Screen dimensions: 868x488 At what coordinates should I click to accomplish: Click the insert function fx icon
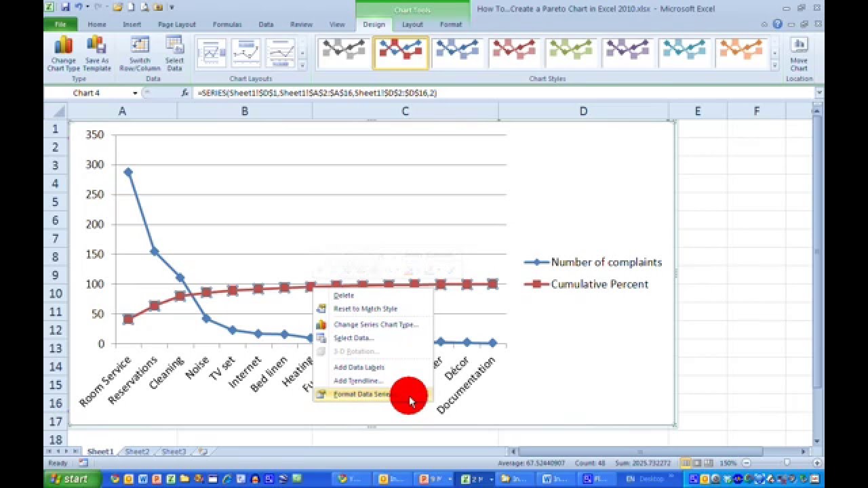(185, 93)
